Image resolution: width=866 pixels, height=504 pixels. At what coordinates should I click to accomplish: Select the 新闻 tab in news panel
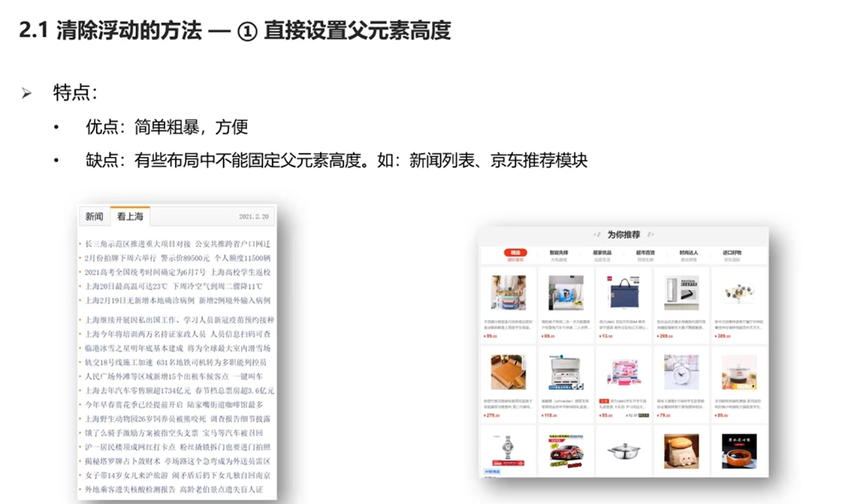95,216
